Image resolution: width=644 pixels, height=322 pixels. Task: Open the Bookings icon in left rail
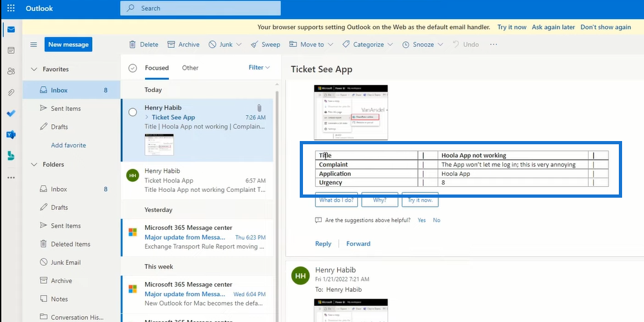tap(11, 156)
